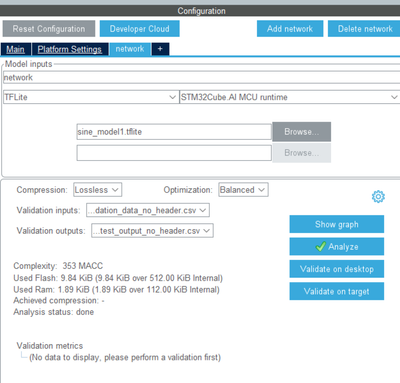Open the Platform Settings tab
This screenshot has width=400, height=383.
pyautogui.click(x=70, y=49)
